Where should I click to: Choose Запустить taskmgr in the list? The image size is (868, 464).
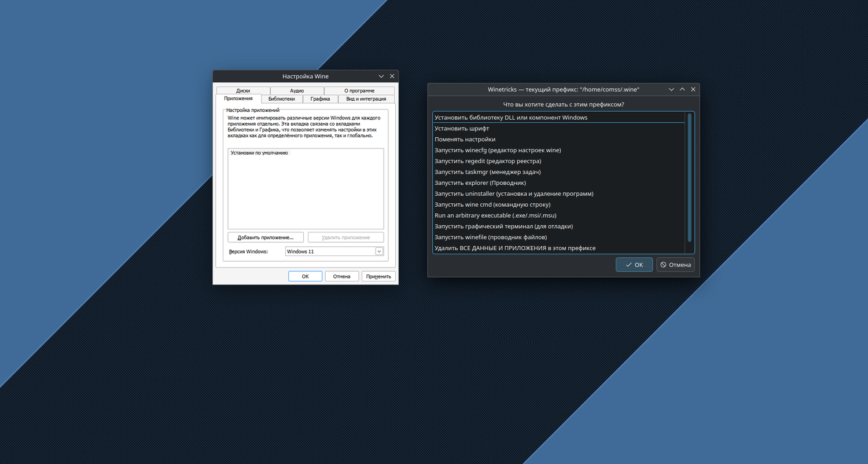(559, 172)
